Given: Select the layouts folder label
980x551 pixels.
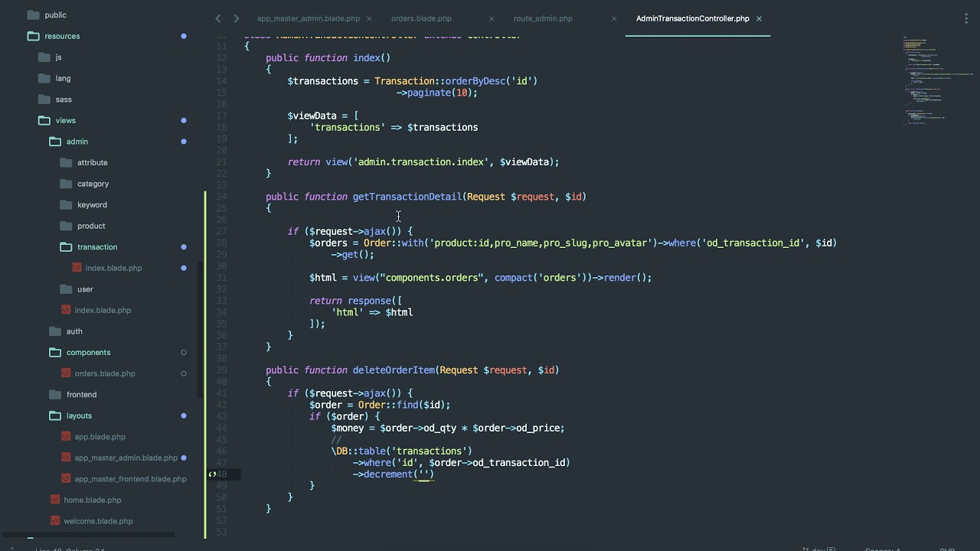Looking at the screenshot, I should pyautogui.click(x=79, y=416).
